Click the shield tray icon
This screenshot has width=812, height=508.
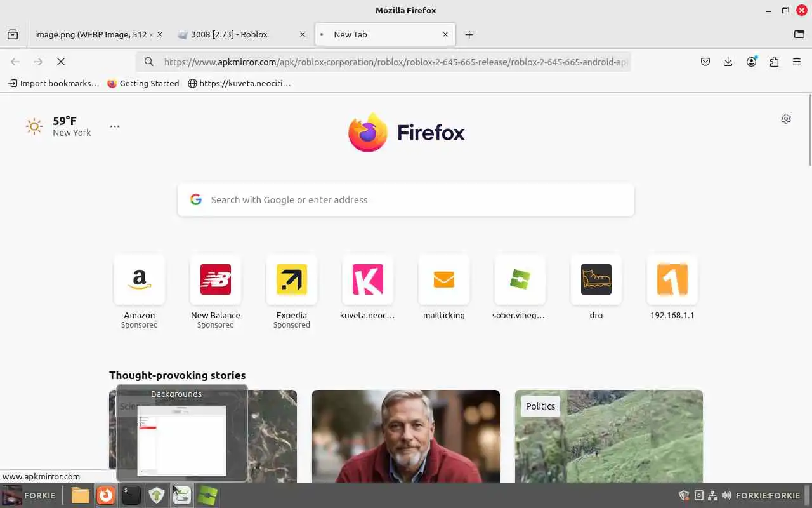coord(684,495)
